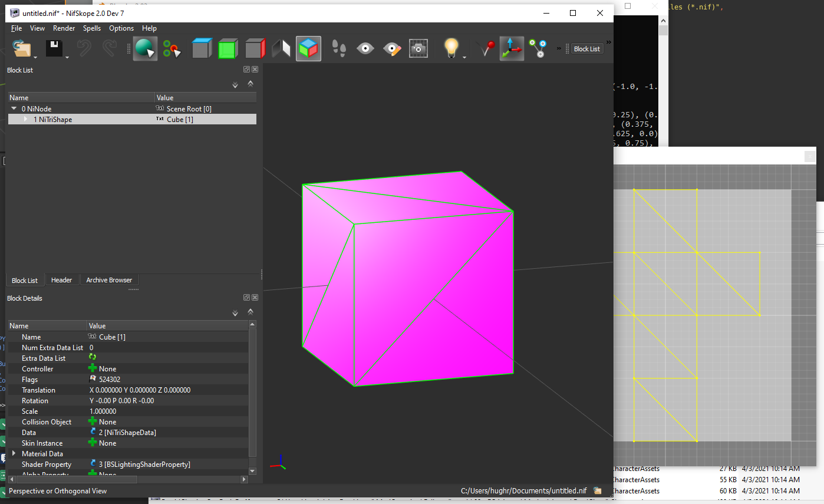Open the 3 [BSLightingShaderProperty] link
Screen dimensions: 824x504
[144, 465]
